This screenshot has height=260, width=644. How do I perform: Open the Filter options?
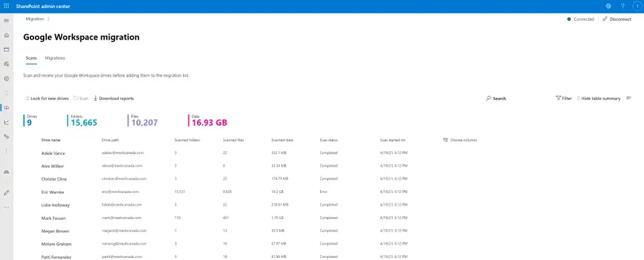click(x=563, y=99)
